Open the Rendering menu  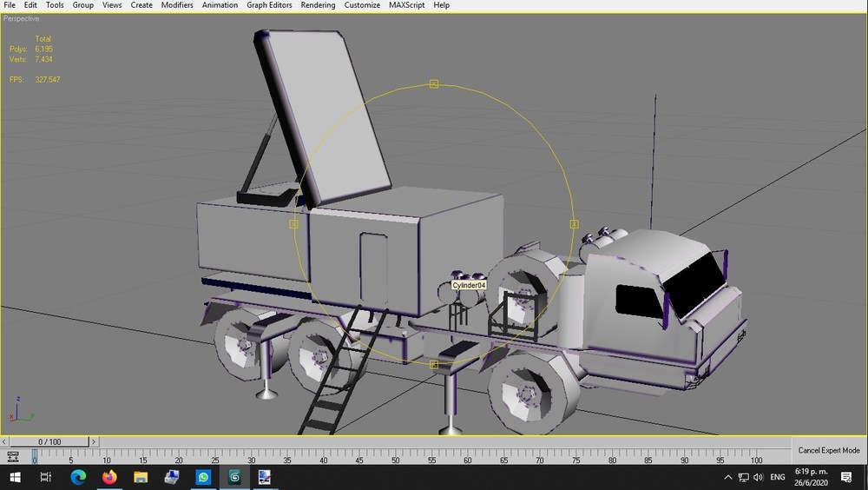(x=318, y=5)
